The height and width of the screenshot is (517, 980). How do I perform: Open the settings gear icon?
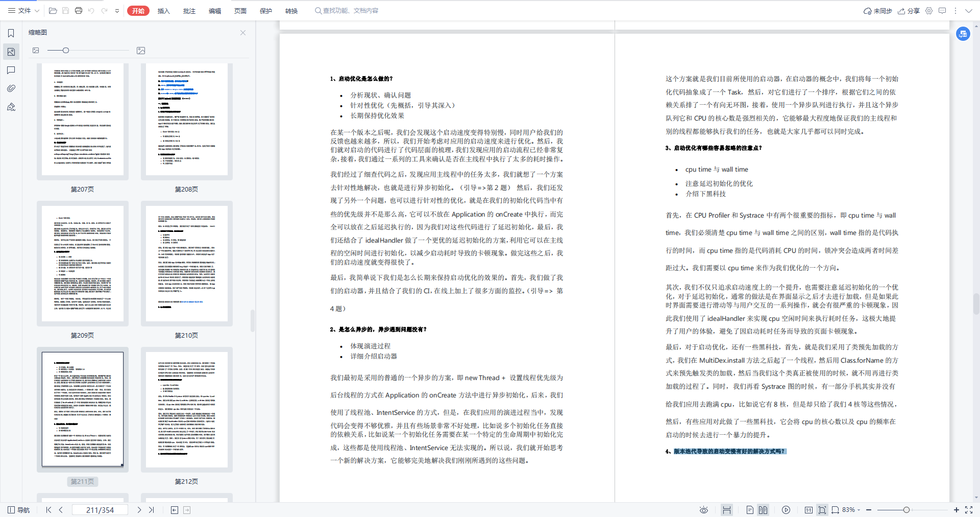coord(929,11)
